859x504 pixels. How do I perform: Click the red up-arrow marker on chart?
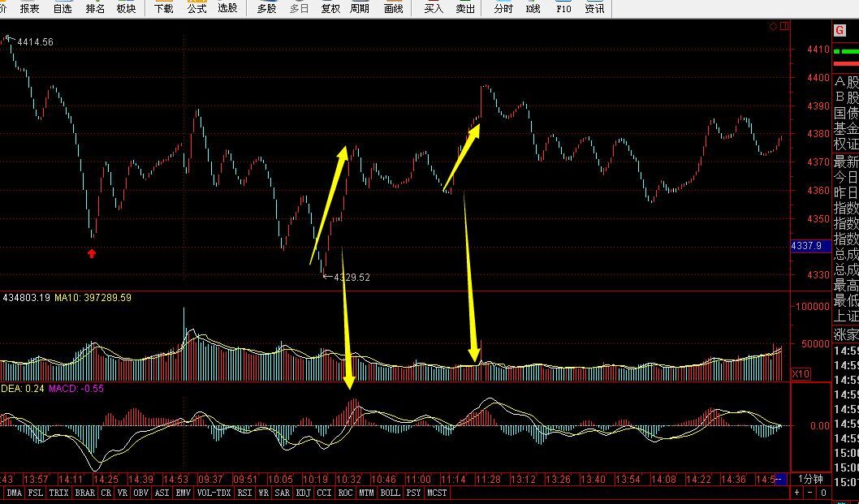click(x=92, y=253)
